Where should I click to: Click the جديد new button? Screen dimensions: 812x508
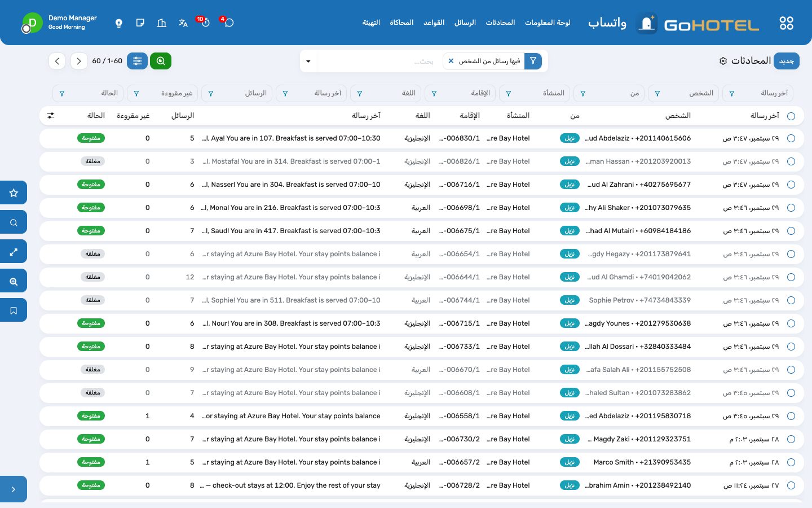[786, 61]
